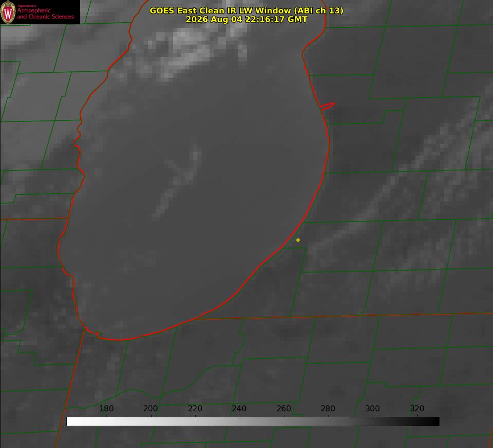Click the 300 colorbar tick label
This screenshot has width=493, height=448.
click(373, 408)
